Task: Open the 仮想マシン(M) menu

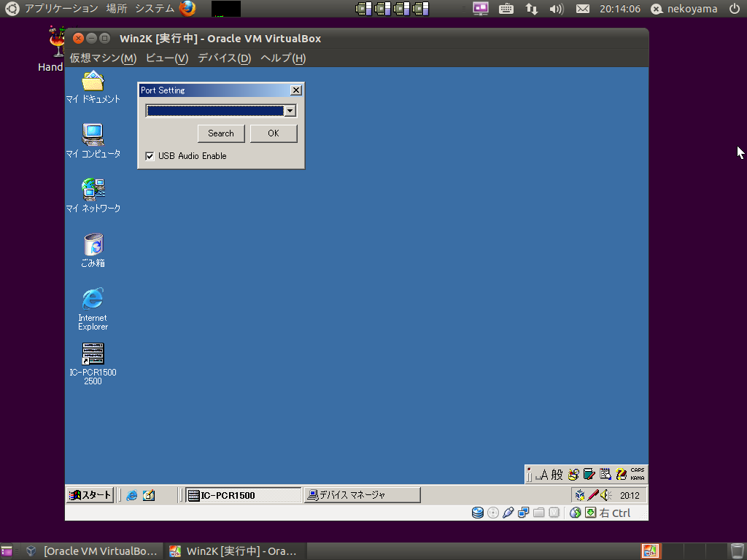Action: [x=103, y=58]
